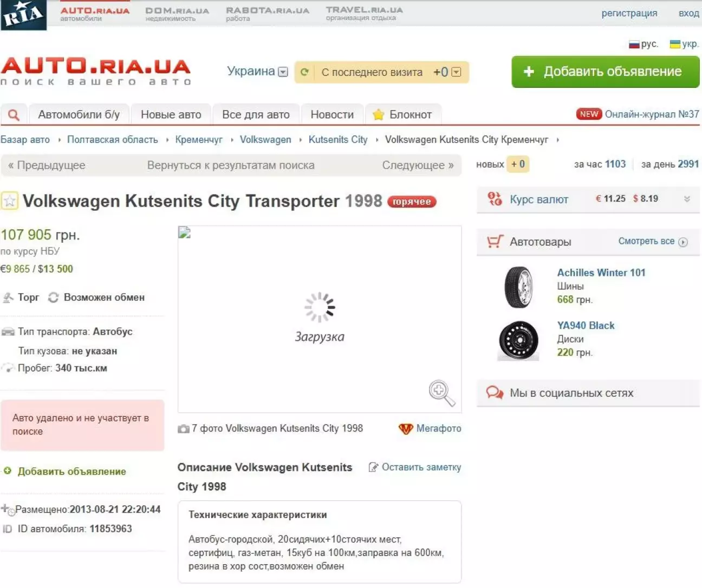The width and height of the screenshot is (702, 588).
Task: Open the Новые авто tab
Action: coord(171,115)
